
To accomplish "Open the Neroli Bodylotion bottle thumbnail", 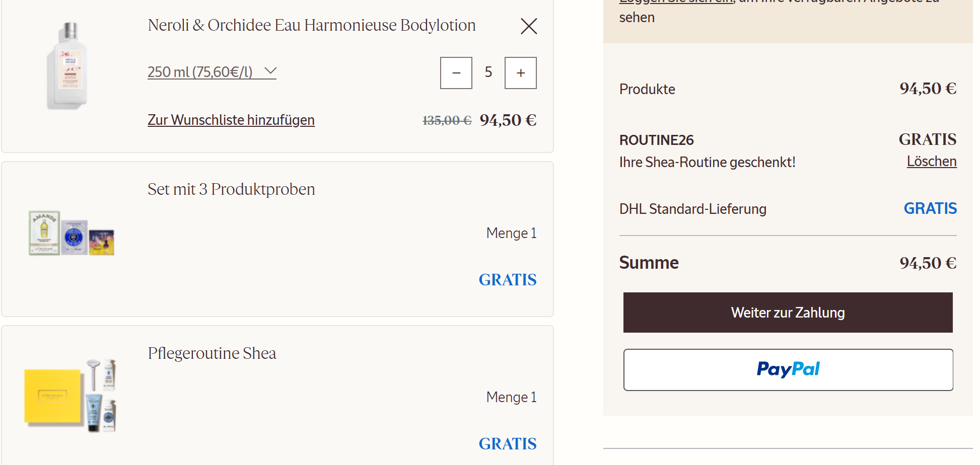I will (x=67, y=65).
